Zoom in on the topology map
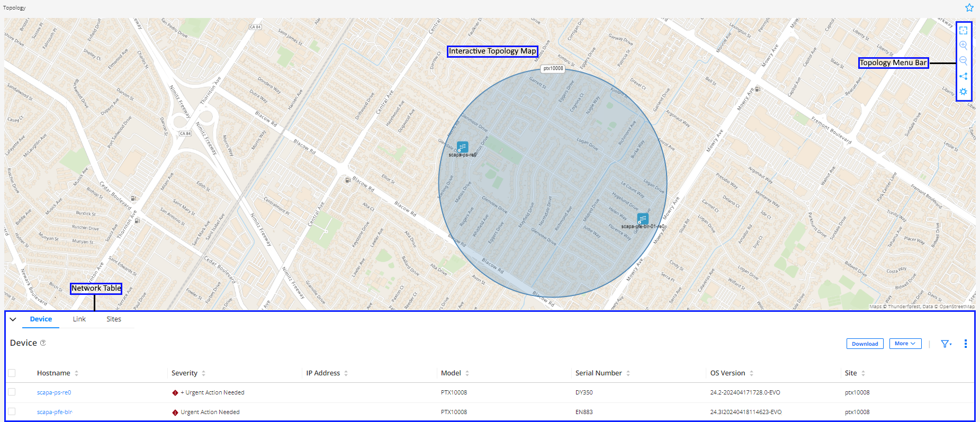The width and height of the screenshot is (980, 422). coord(963,46)
